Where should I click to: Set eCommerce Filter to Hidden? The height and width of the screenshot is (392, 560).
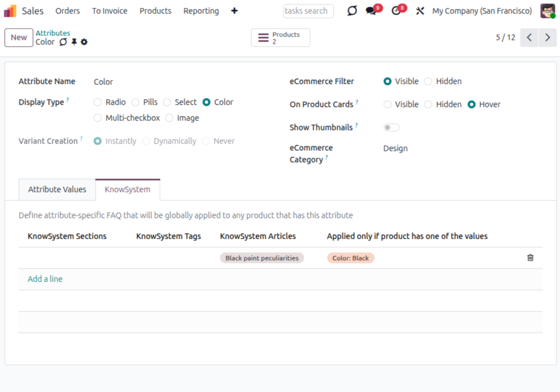click(x=428, y=82)
